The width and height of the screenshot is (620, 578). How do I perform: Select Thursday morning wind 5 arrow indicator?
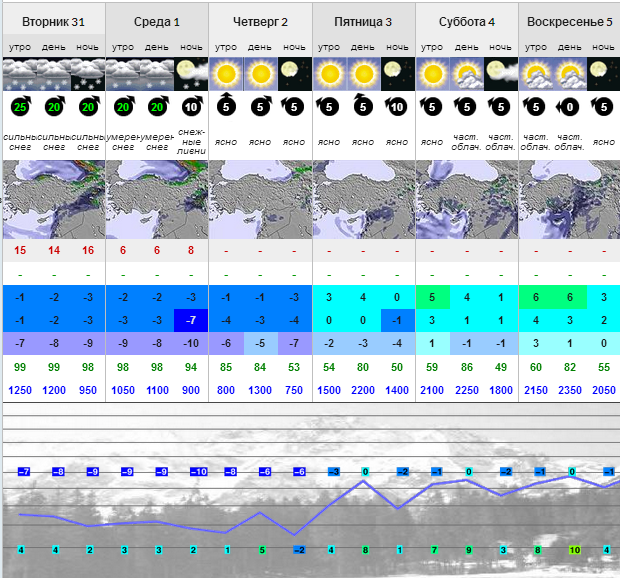point(226,105)
